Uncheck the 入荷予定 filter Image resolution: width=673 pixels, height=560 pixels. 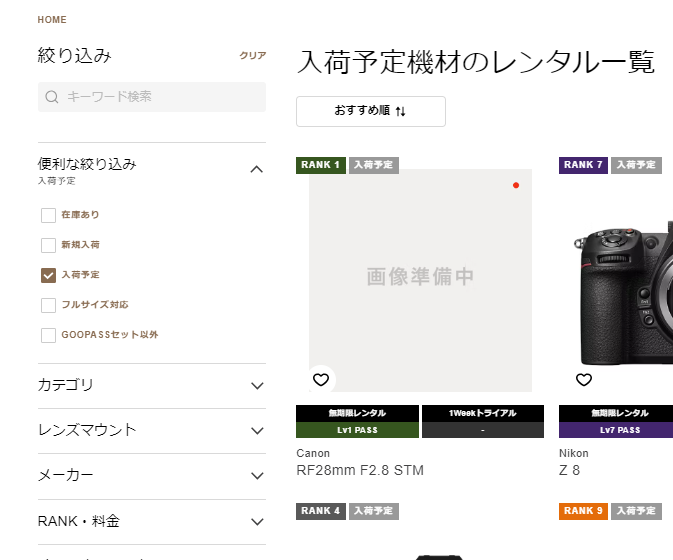coord(48,275)
